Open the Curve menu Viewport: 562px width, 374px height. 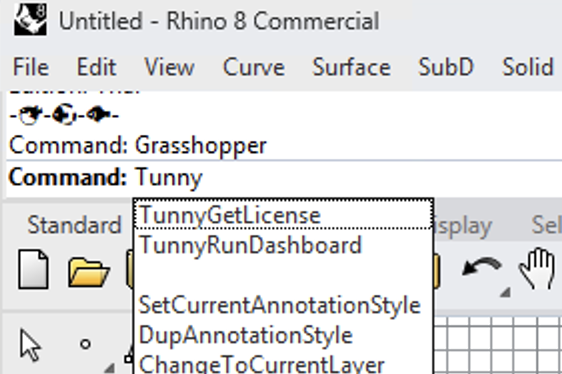254,67
